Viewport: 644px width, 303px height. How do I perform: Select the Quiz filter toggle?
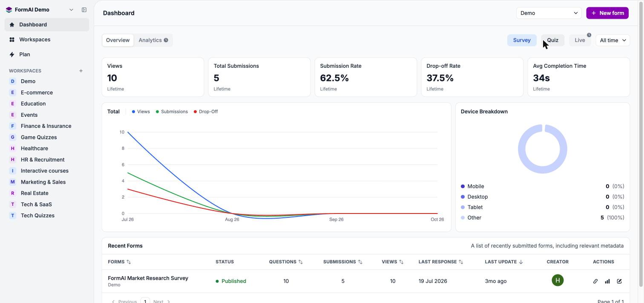(x=552, y=40)
